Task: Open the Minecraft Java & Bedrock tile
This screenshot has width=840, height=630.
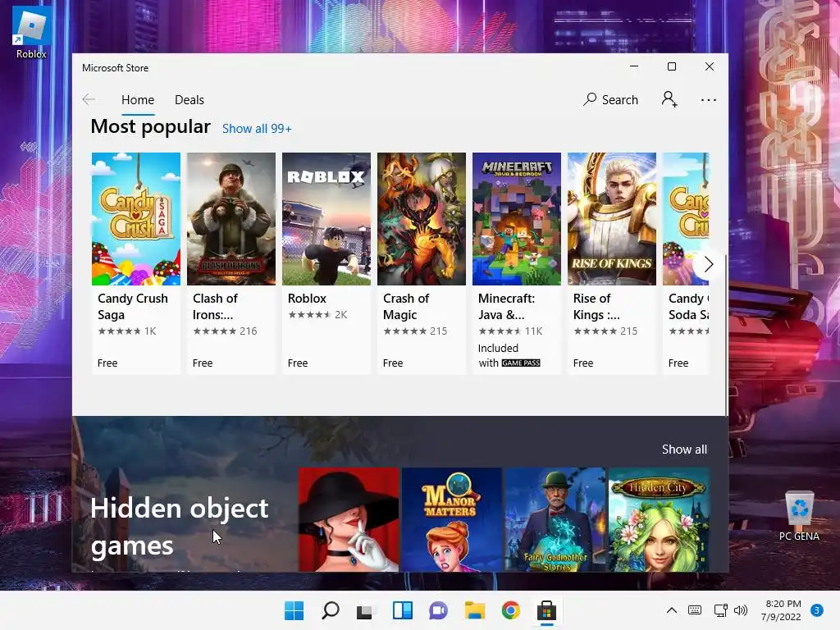Action: (517, 262)
